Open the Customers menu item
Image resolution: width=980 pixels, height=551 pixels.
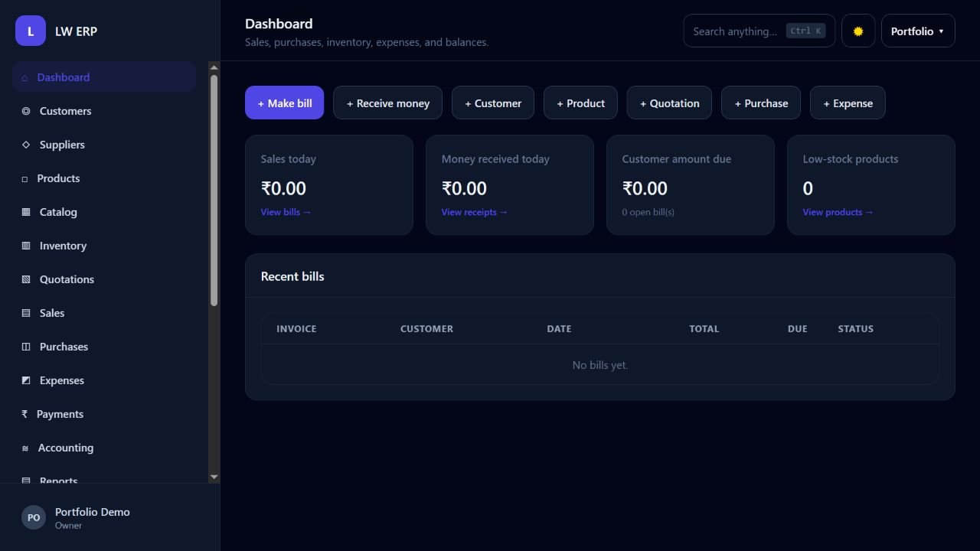[104, 111]
